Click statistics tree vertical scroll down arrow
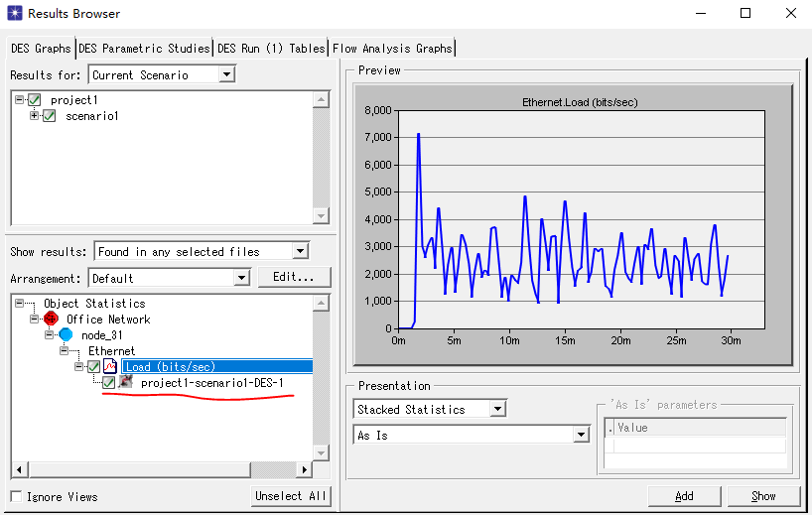Image resolution: width=812 pixels, height=515 pixels. [321, 452]
